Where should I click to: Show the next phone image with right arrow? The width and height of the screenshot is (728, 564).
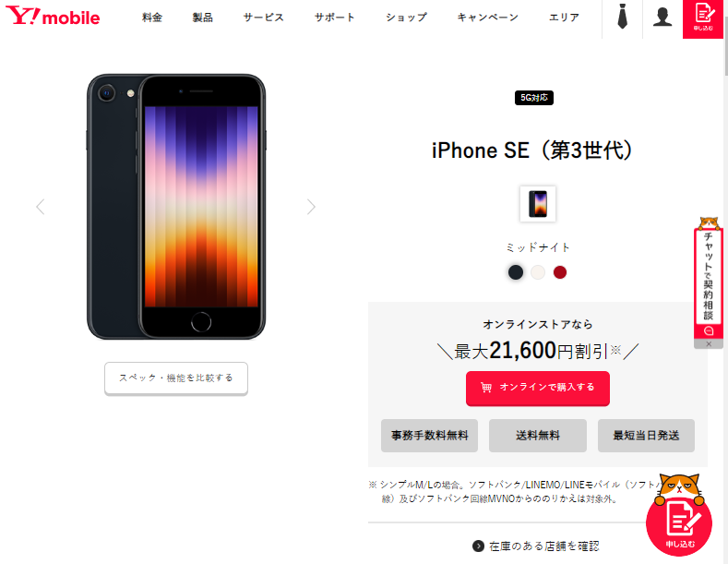(311, 207)
